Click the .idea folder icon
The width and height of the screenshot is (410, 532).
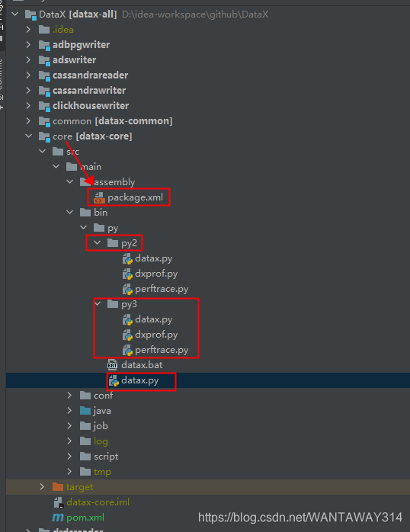click(x=44, y=30)
